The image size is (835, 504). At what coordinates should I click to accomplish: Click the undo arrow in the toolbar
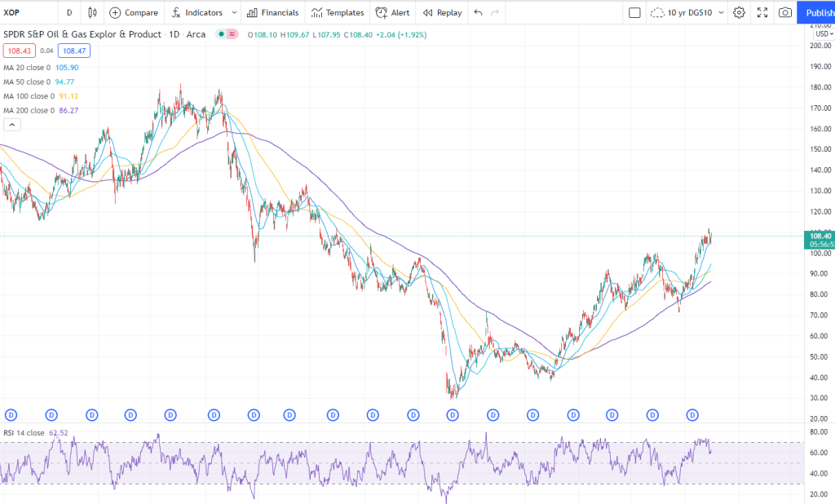point(478,13)
